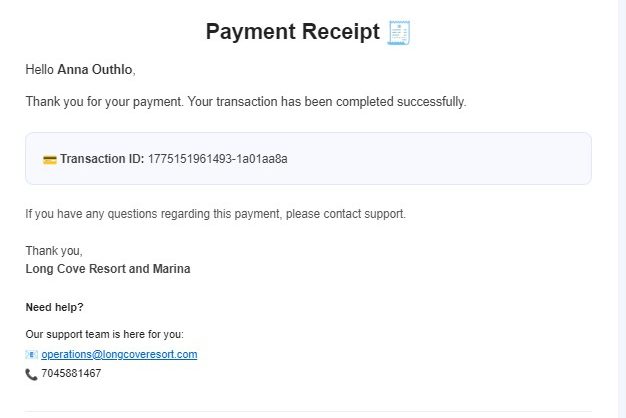This screenshot has height=418, width=626.
Task: Click the phone number 7045881467
Action: coord(71,374)
